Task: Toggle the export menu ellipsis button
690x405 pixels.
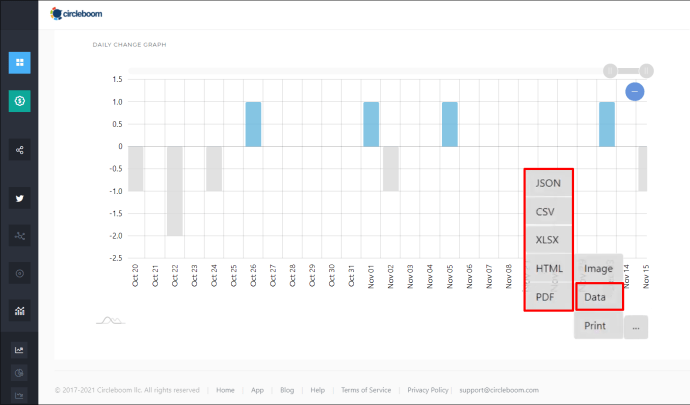Action: coord(636,327)
